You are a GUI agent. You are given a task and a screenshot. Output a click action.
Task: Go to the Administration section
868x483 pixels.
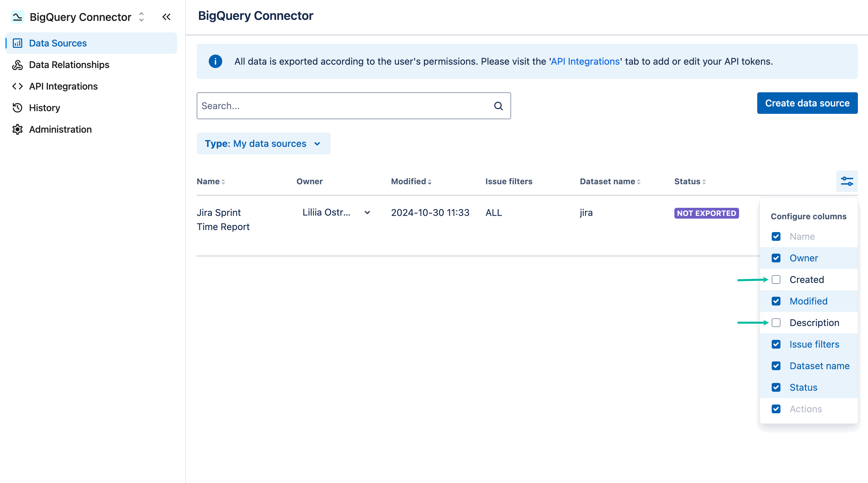(x=60, y=129)
